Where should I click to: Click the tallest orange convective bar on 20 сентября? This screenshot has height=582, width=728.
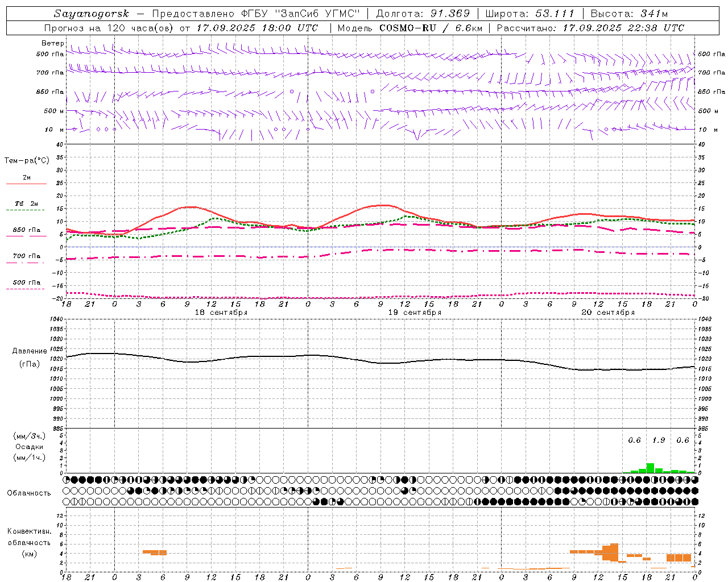[x=614, y=552]
